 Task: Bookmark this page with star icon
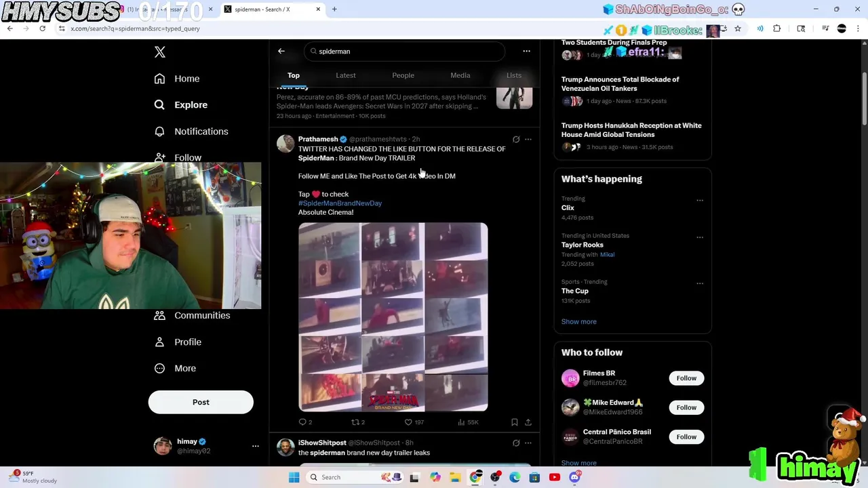738,28
